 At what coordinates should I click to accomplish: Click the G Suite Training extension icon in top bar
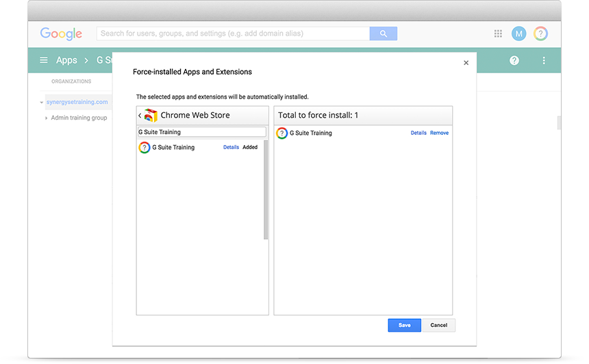(x=540, y=34)
